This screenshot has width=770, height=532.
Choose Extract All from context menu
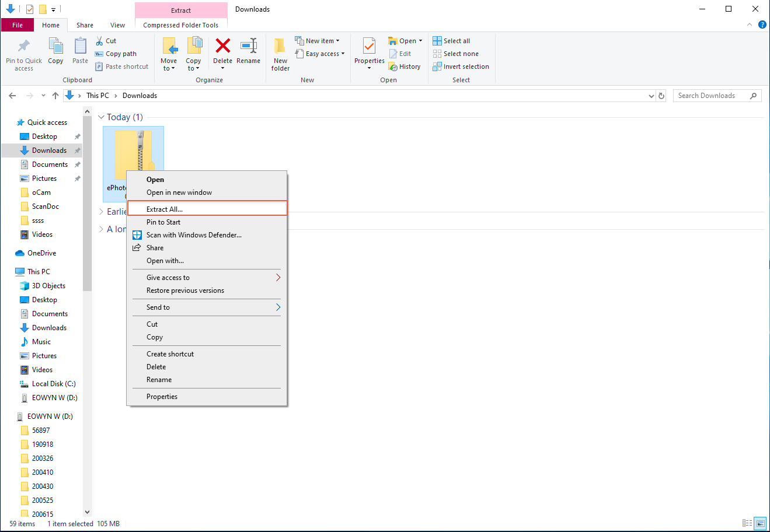pos(165,209)
